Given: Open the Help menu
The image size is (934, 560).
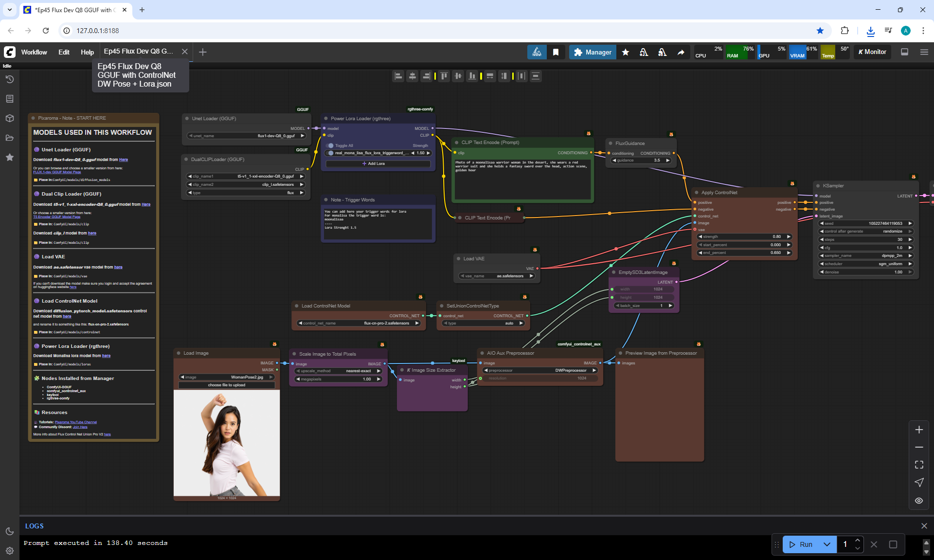Looking at the screenshot, I should tap(87, 52).
